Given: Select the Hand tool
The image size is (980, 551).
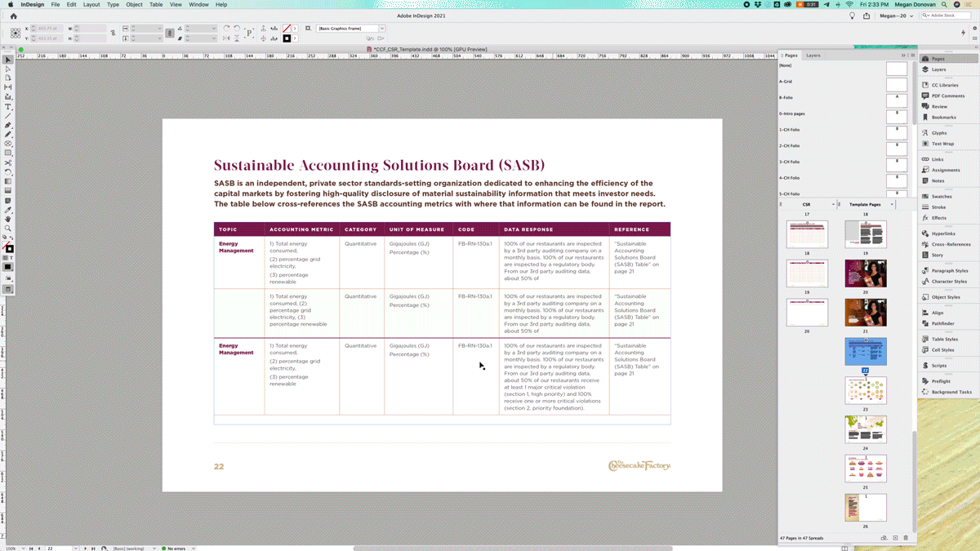Looking at the screenshot, I should (x=8, y=219).
